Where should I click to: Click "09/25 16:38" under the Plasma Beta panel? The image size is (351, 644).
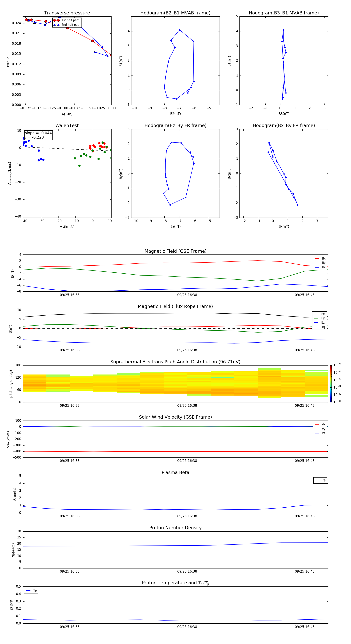(x=187, y=516)
